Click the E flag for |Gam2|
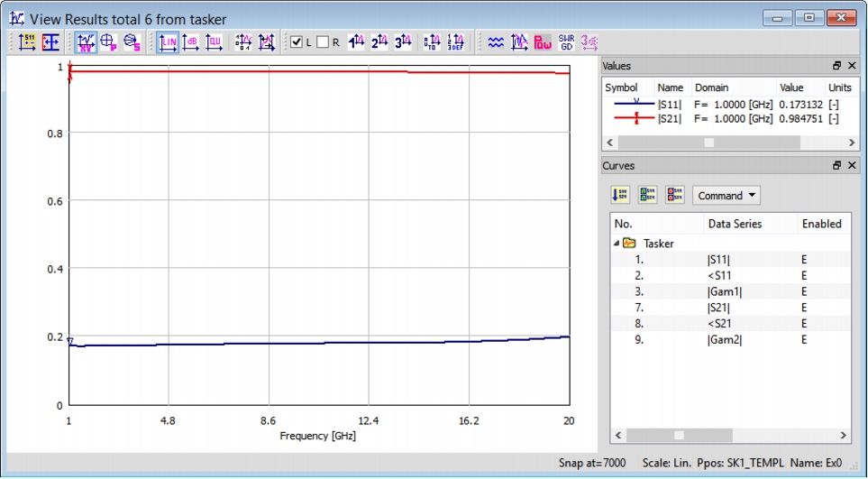The height and width of the screenshot is (479, 868). click(x=804, y=339)
